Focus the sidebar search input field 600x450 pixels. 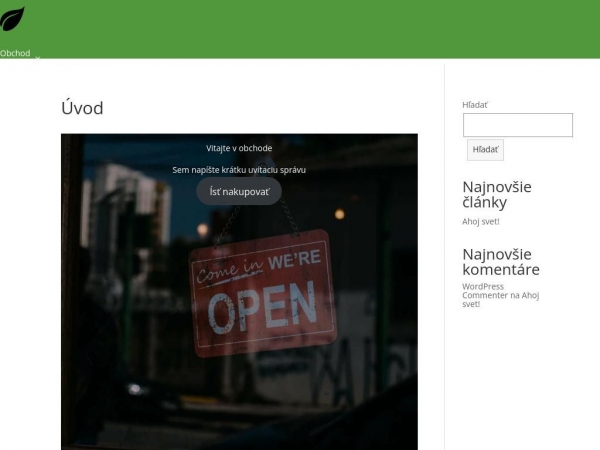point(517,125)
